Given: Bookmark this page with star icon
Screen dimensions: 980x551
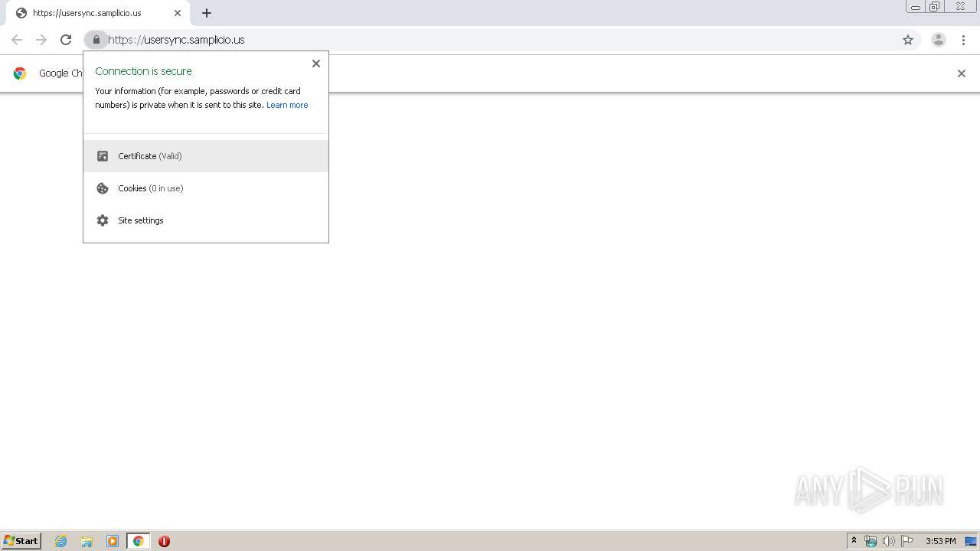Looking at the screenshot, I should pyautogui.click(x=908, y=40).
